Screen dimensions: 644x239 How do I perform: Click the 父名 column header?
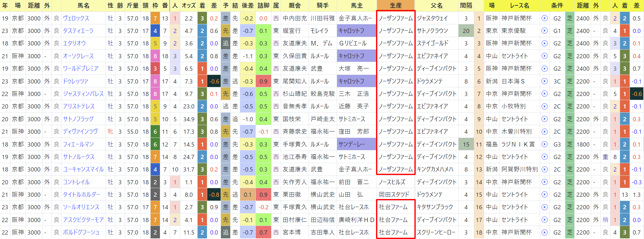pos(436,5)
